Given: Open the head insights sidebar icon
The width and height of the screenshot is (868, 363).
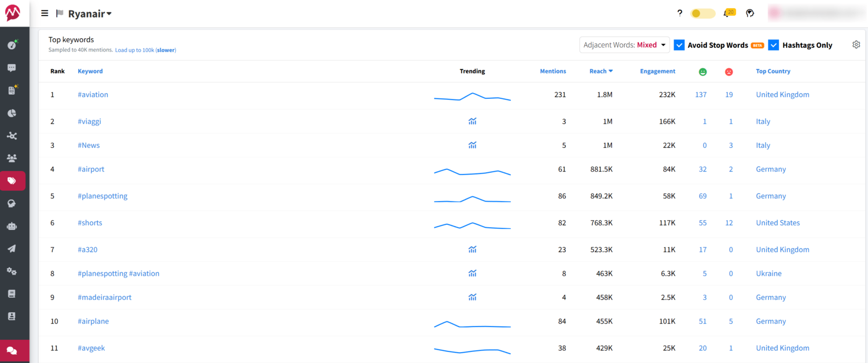Looking at the screenshot, I should point(12,203).
